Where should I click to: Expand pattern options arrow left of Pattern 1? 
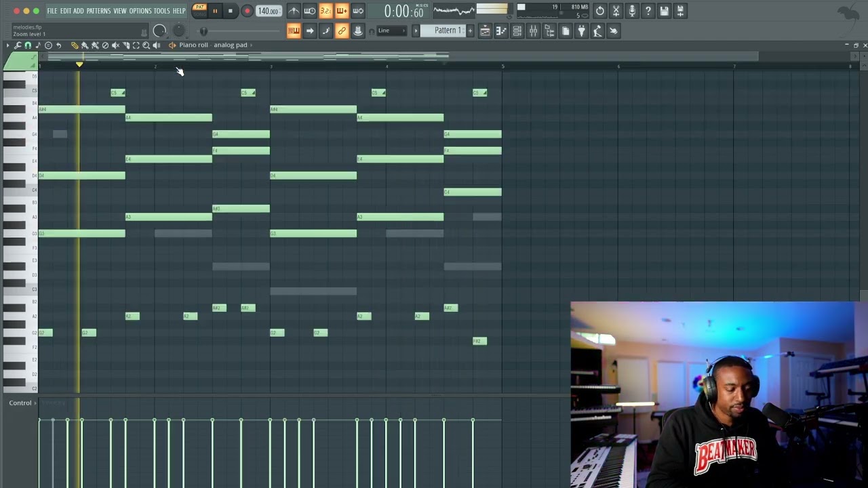click(416, 30)
